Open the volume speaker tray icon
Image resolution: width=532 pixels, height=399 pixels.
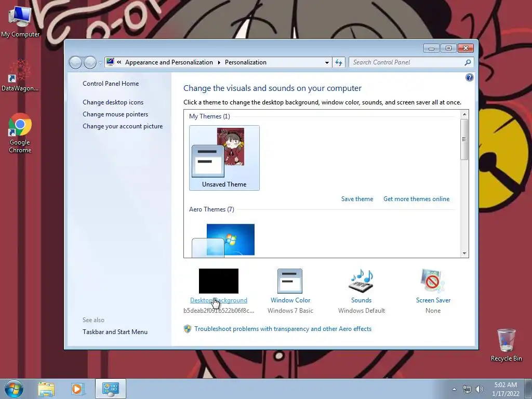[480, 389]
